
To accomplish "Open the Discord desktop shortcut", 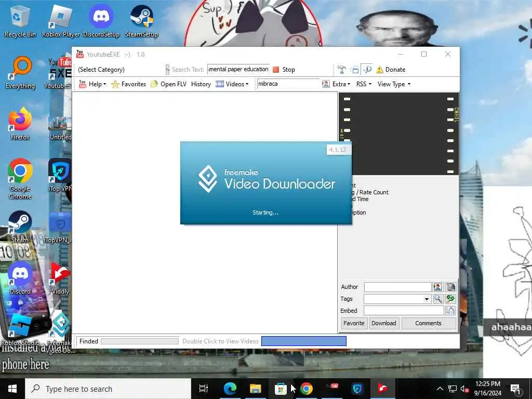I will (20, 278).
